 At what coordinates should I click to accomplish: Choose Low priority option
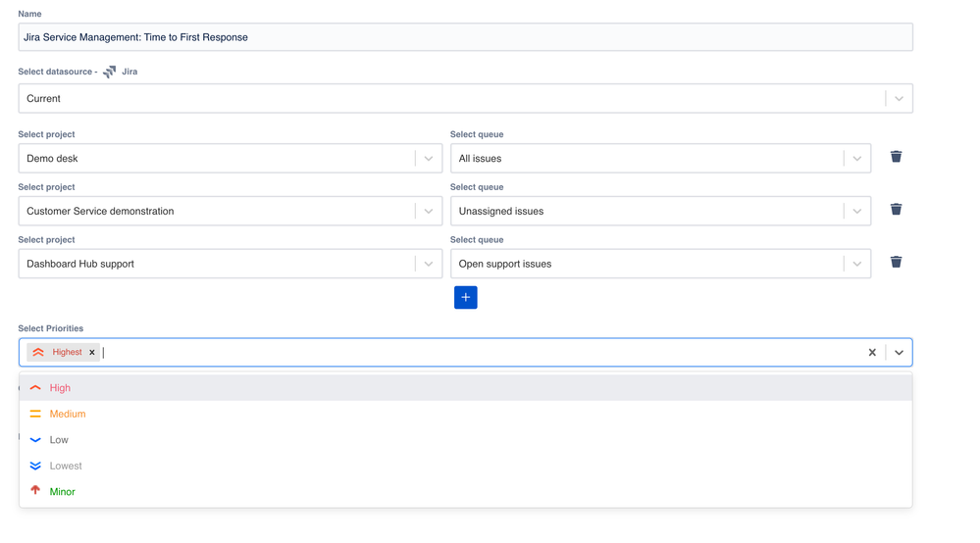(466, 440)
